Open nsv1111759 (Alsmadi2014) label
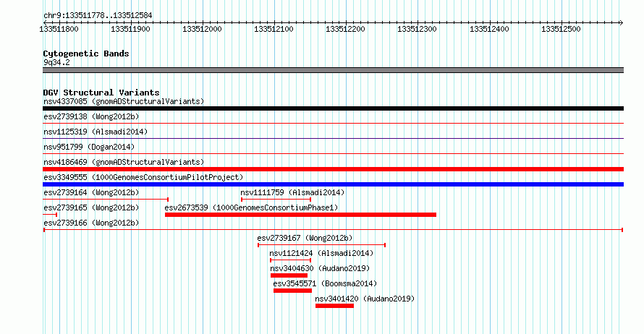The image size is (644, 334). point(292,192)
